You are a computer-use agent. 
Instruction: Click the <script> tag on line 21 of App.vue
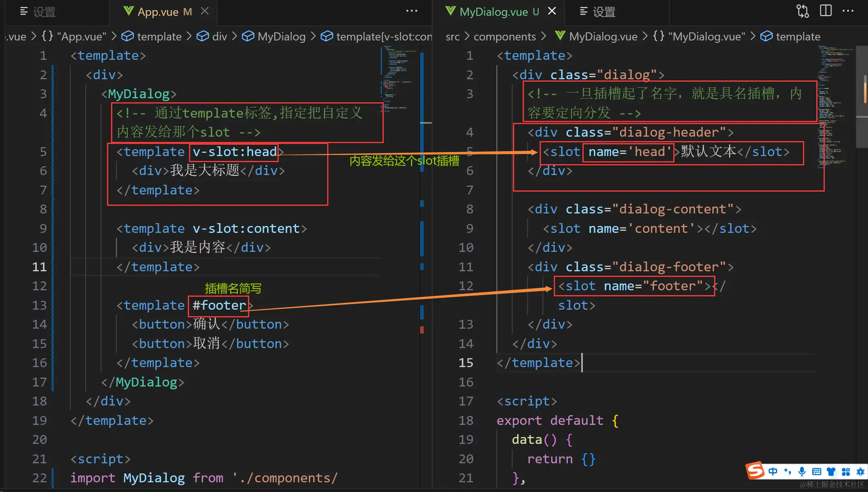(x=100, y=459)
